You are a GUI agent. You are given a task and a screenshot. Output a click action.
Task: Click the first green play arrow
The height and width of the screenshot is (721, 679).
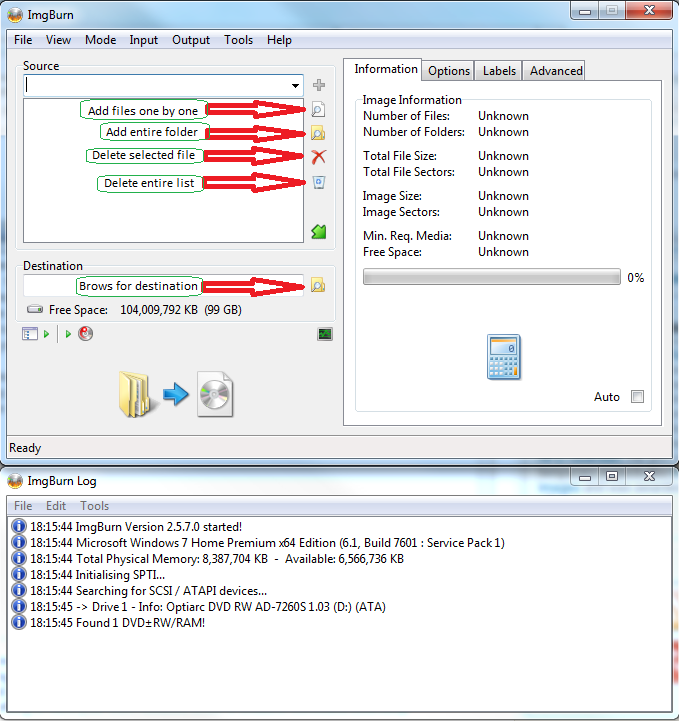pyautogui.click(x=46, y=334)
